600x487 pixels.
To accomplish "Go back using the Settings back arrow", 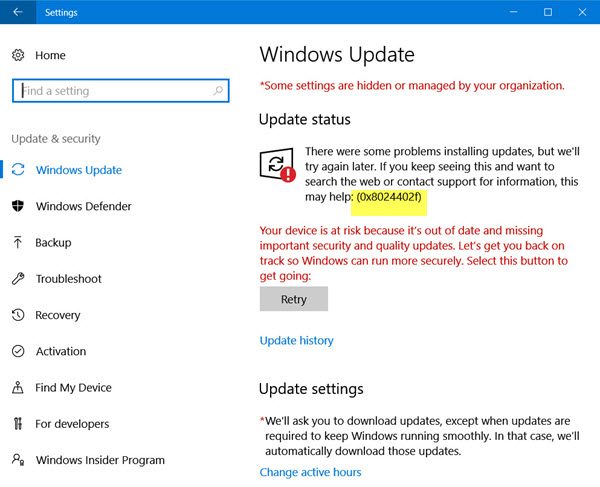I will pyautogui.click(x=18, y=12).
